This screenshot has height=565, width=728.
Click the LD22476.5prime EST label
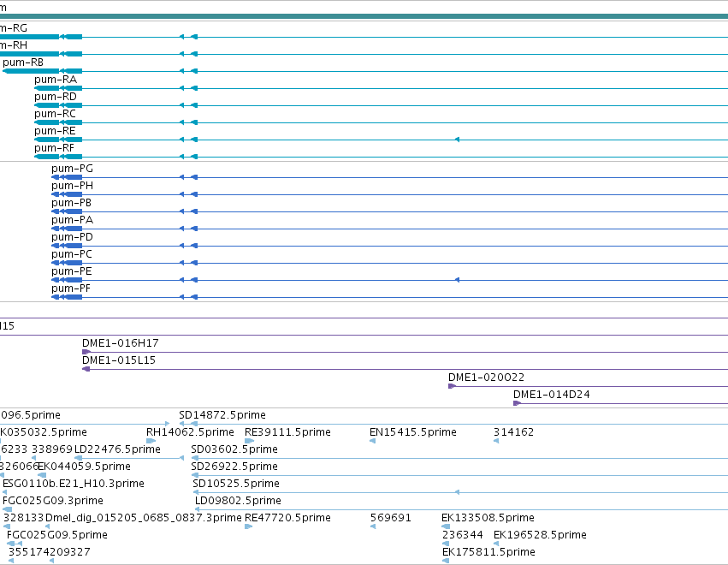coord(117,449)
